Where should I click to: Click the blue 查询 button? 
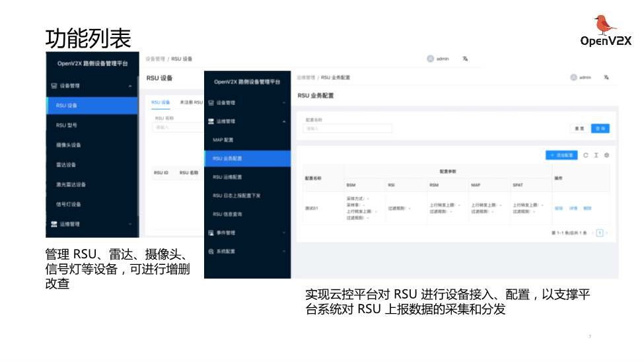click(600, 129)
